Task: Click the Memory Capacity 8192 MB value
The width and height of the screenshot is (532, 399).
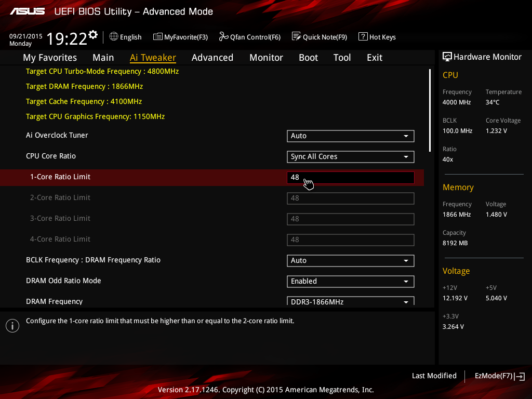Action: (455, 243)
